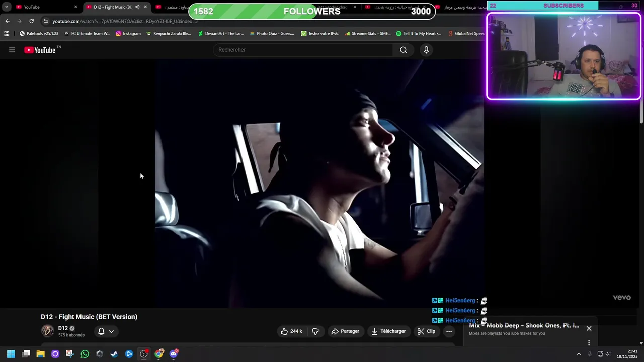Click the Télécharger download button
Image resolution: width=644 pixels, height=362 pixels.
pyautogui.click(x=388, y=331)
